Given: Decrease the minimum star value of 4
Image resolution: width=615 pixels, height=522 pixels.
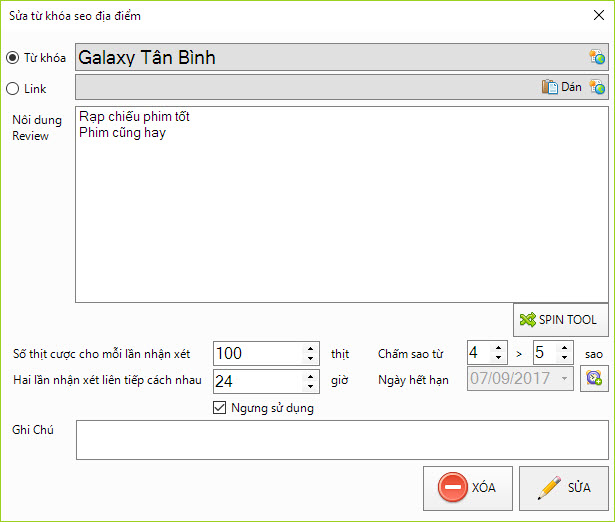Looking at the screenshot, I should 499,358.
